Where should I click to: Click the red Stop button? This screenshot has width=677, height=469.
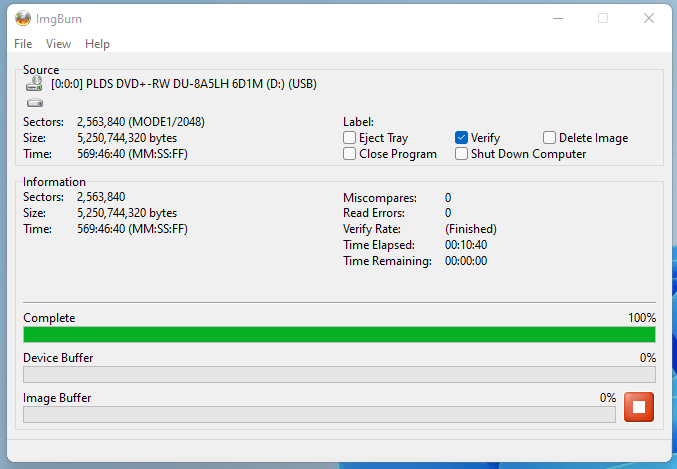(639, 407)
